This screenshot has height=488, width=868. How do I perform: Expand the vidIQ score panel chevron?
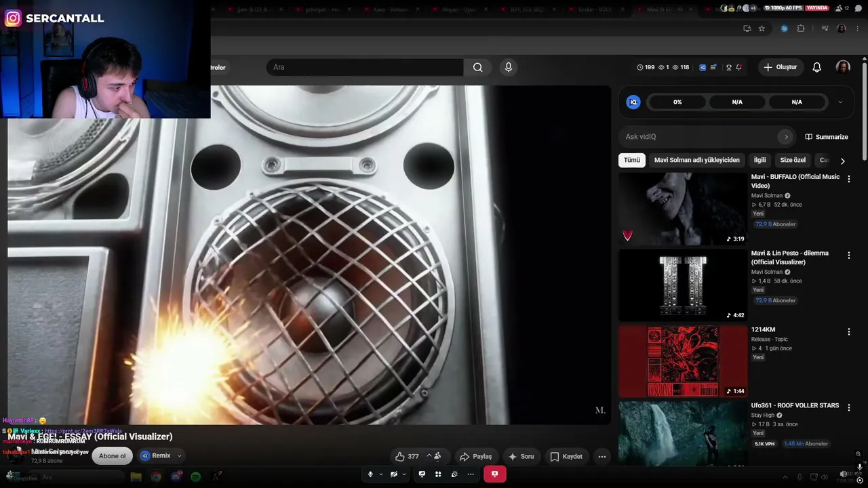click(x=840, y=102)
